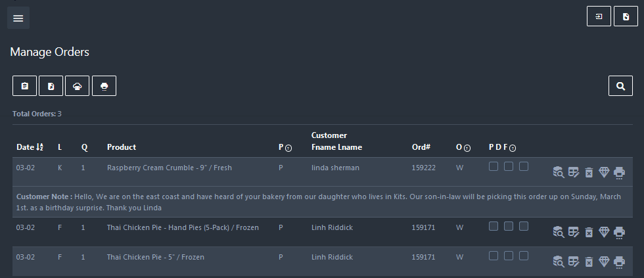The height and width of the screenshot is (278, 644).
Task: Click the sign-in arrow button at top right
Action: click(599, 16)
